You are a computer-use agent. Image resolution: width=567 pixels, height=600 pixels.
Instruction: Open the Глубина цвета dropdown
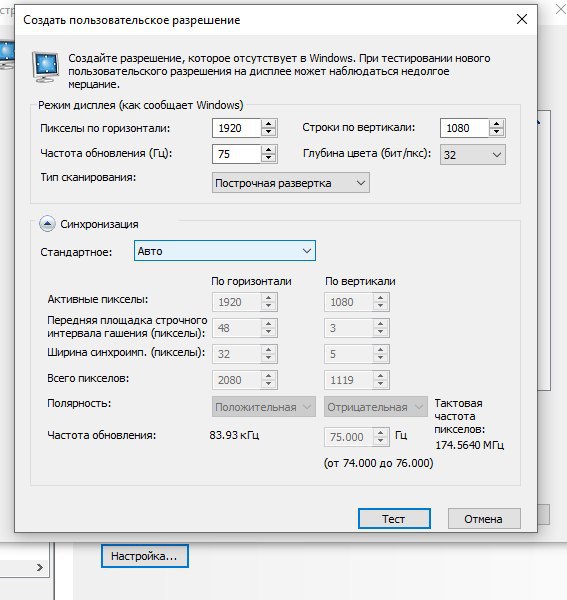[472, 155]
